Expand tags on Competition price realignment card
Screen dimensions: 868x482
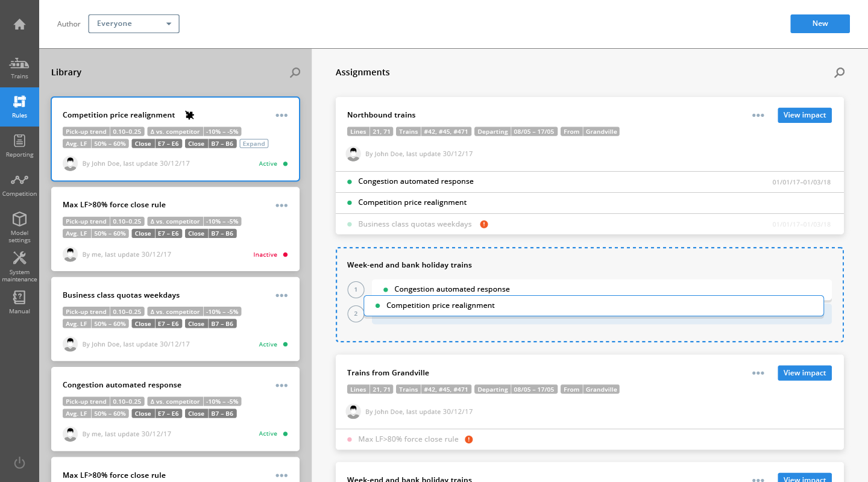[254, 143]
